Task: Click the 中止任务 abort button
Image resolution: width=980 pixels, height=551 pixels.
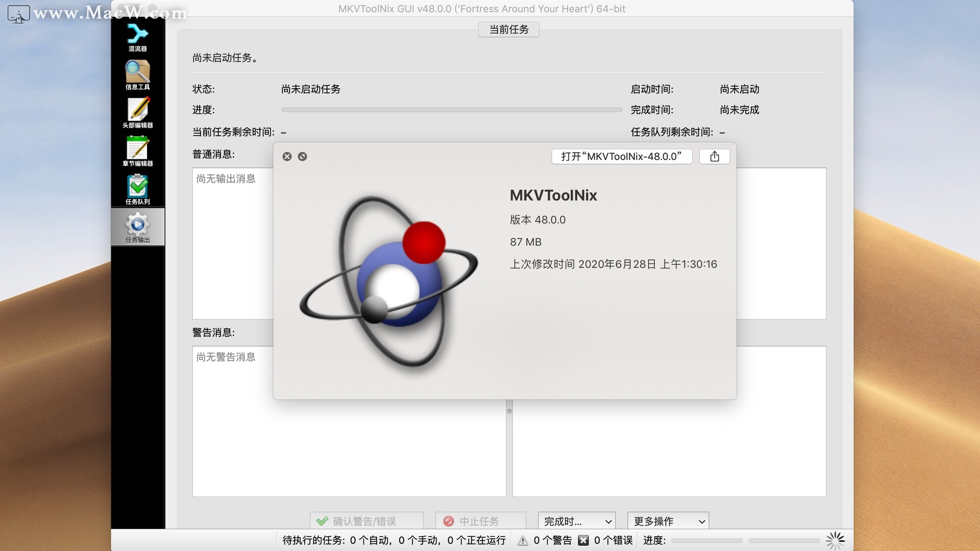Action: pos(481,521)
